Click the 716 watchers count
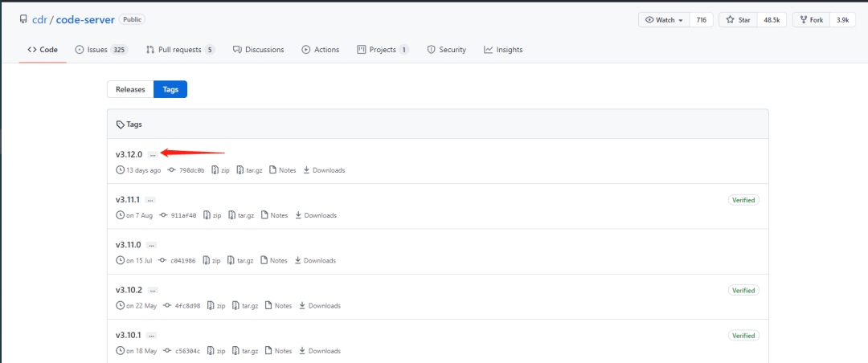Screen dimensions: 868x363 [702, 20]
